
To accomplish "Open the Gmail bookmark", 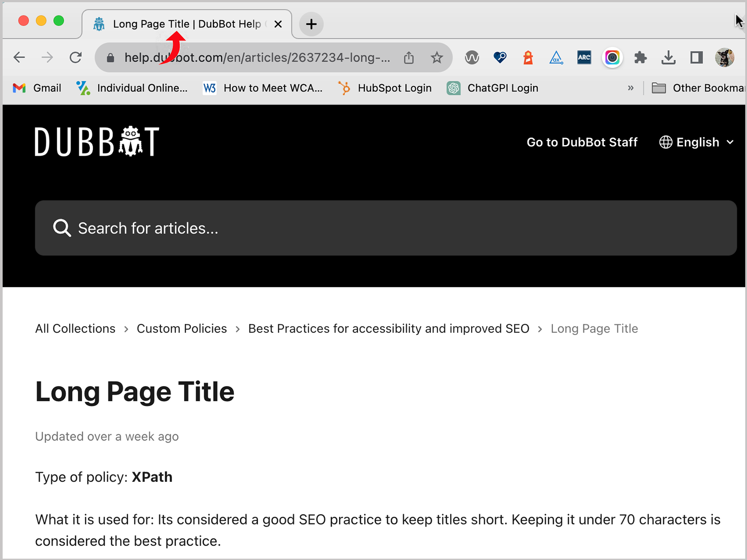I will click(37, 88).
